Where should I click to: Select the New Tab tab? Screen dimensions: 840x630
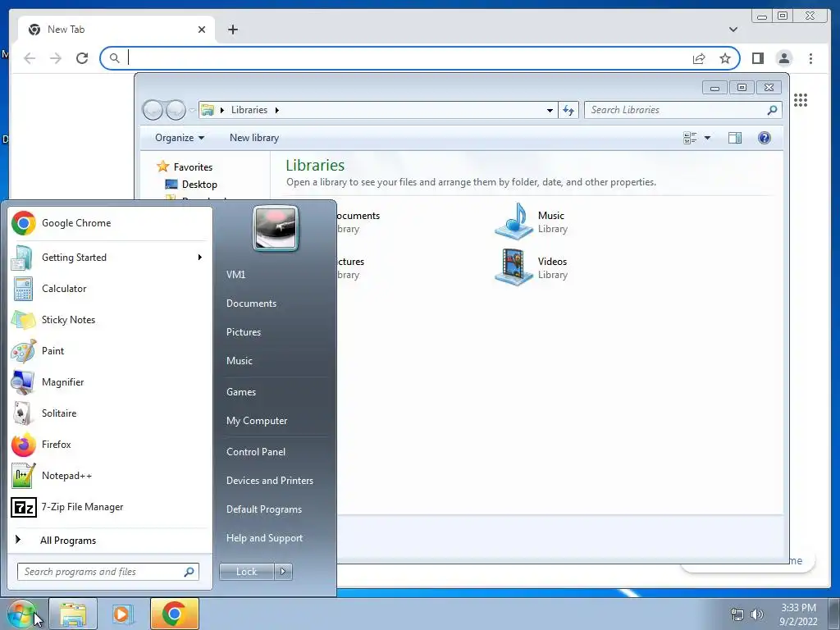(116, 30)
